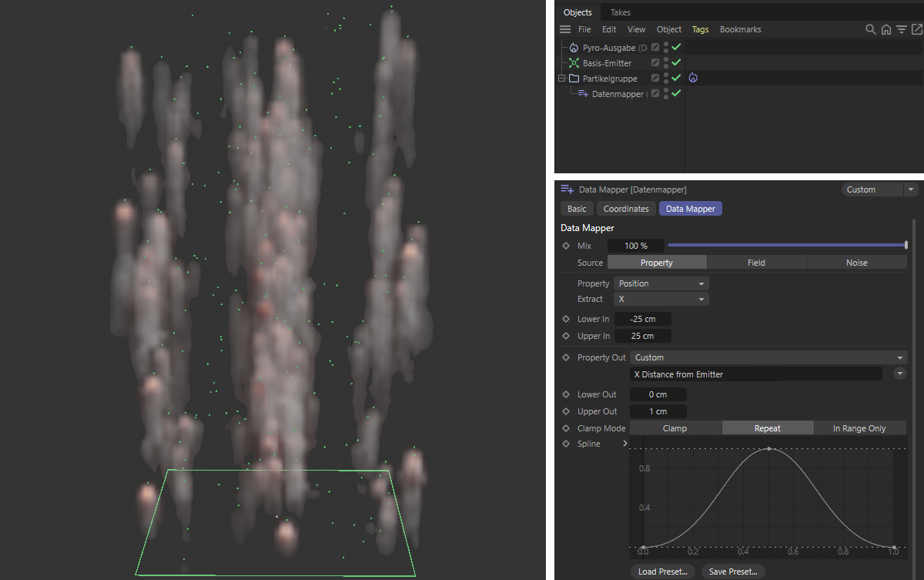Select the Noise source button

click(x=856, y=263)
